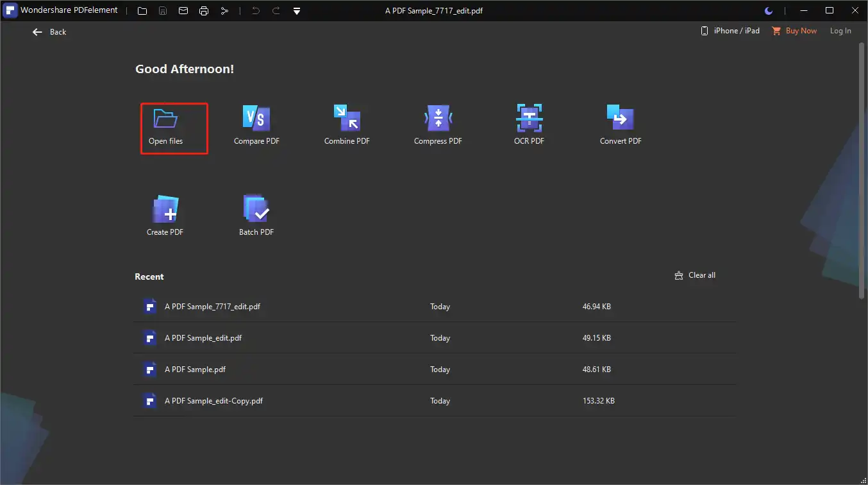This screenshot has height=485, width=868.
Task: Launch the Compare PDF tool
Action: click(x=256, y=126)
